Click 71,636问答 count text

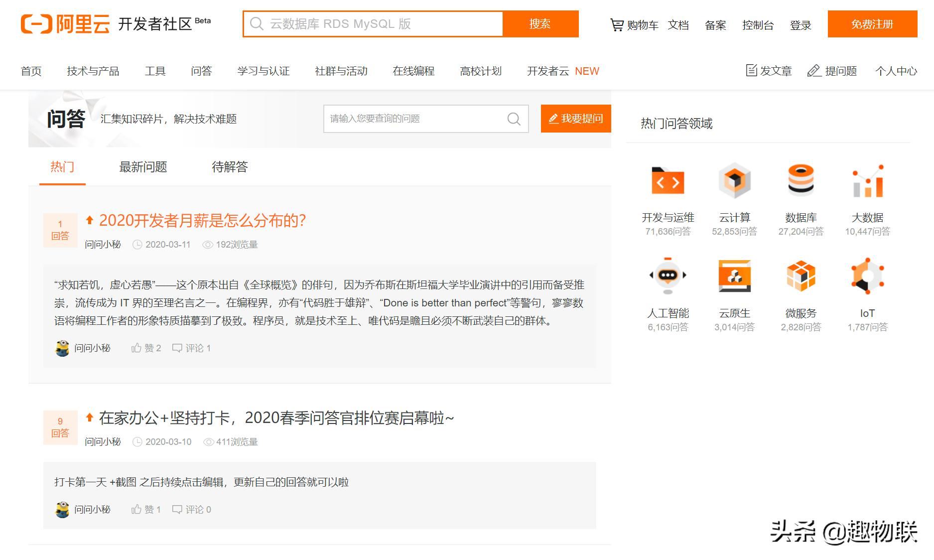point(668,231)
